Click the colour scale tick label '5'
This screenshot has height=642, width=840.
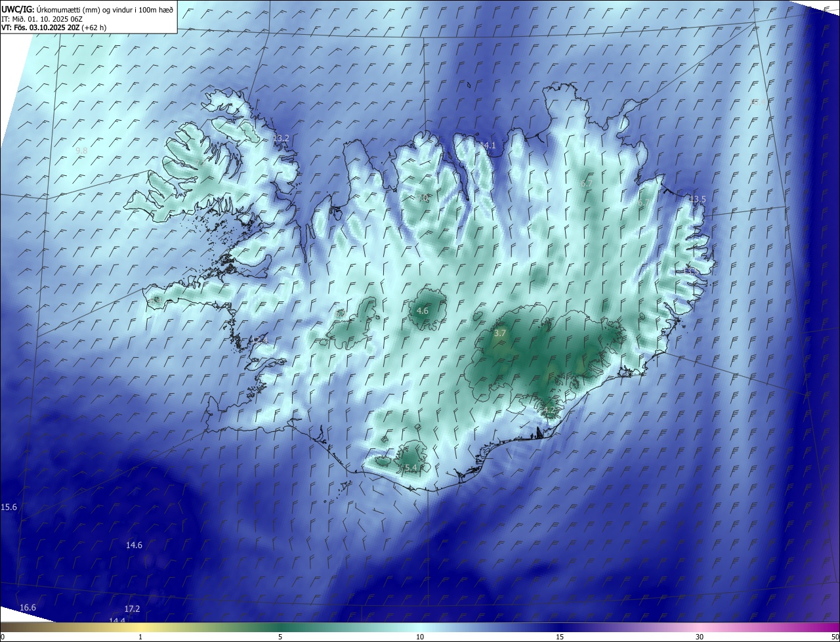click(x=280, y=637)
